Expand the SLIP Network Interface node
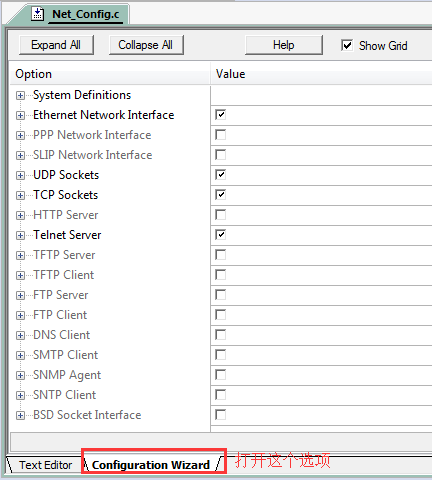Screen dimensions: 432x480 (x=20, y=156)
